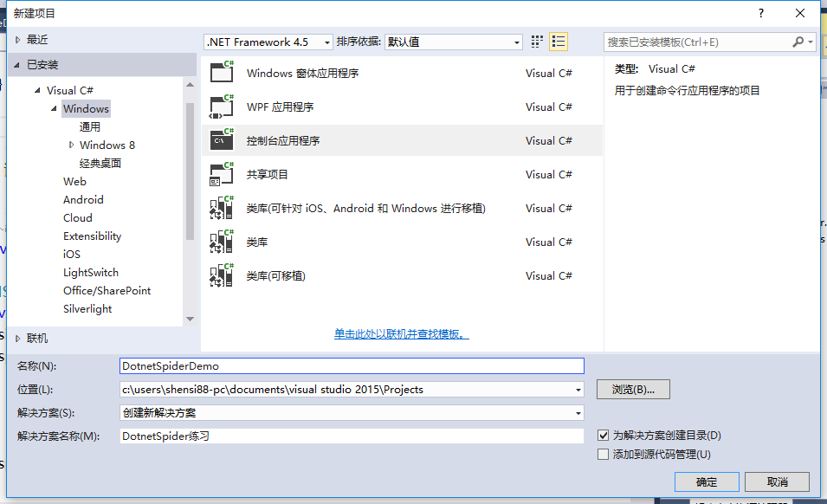Open the .NET Framework 4.5 dropdown

(x=268, y=42)
